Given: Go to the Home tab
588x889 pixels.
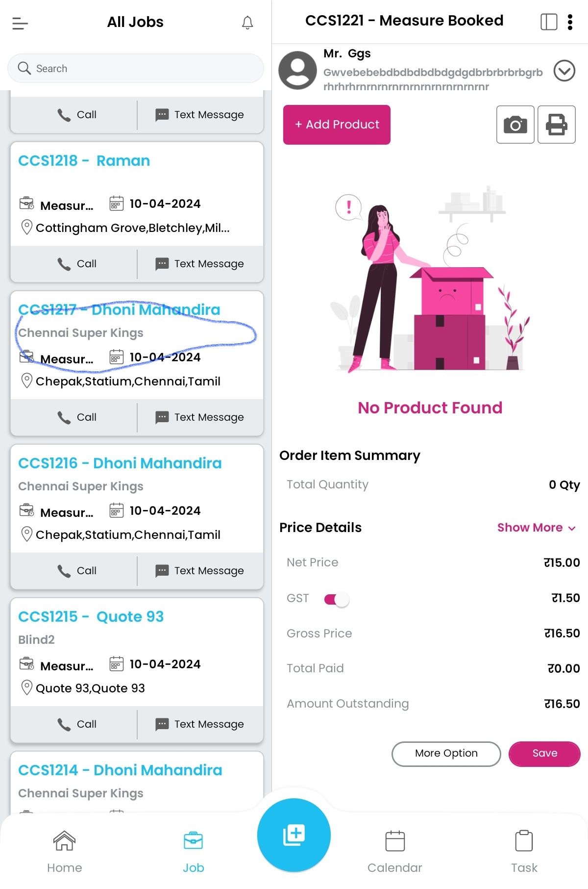Looking at the screenshot, I should coord(64,851).
